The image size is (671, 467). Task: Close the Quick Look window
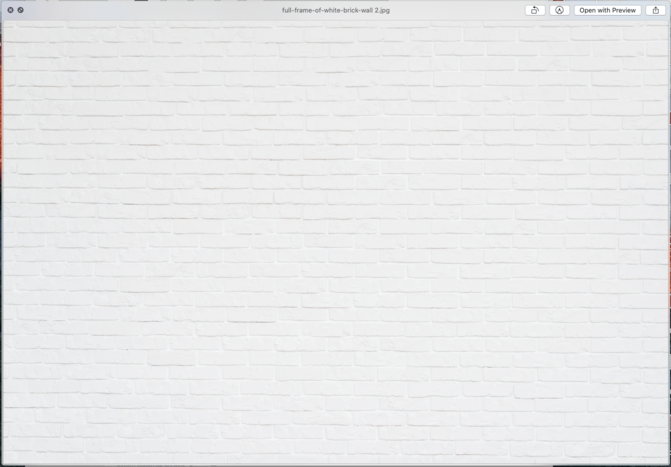pyautogui.click(x=10, y=10)
